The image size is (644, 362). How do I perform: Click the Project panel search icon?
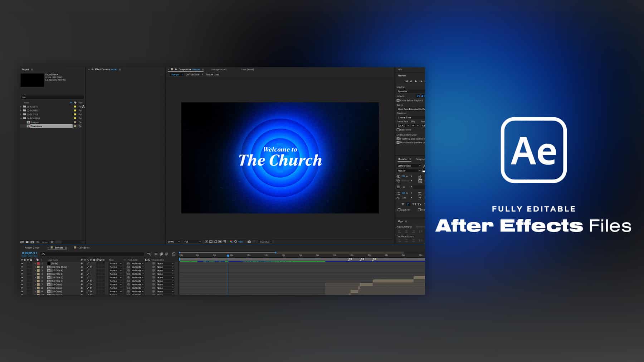point(24,97)
